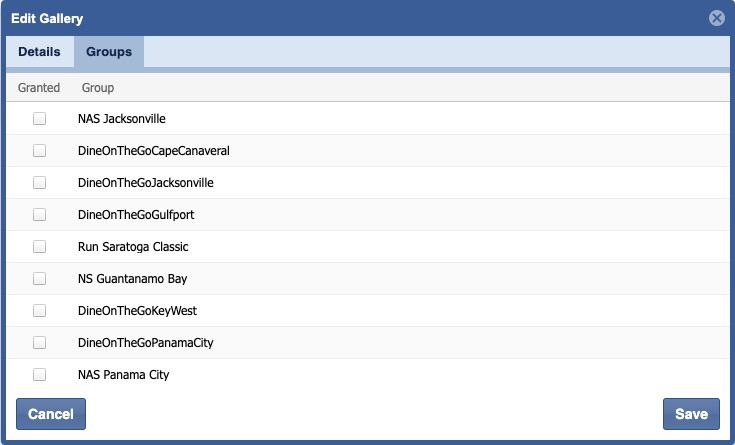Tick the DineOnTheGoPanamaCity checkbox
Viewport: 735px width, 445px height.
40,343
